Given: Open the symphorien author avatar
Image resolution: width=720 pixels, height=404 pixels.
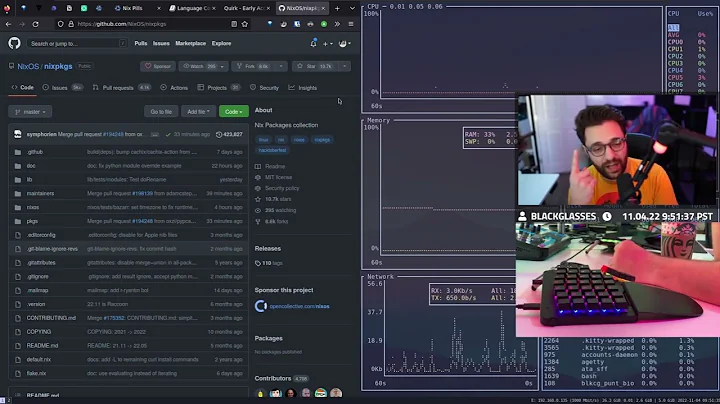Looking at the screenshot, I should [17, 134].
